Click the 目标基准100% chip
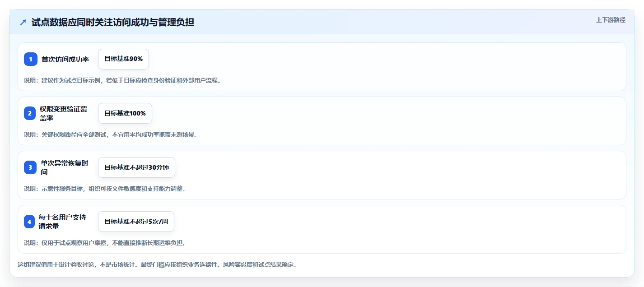The image size is (644, 287). pos(125,113)
